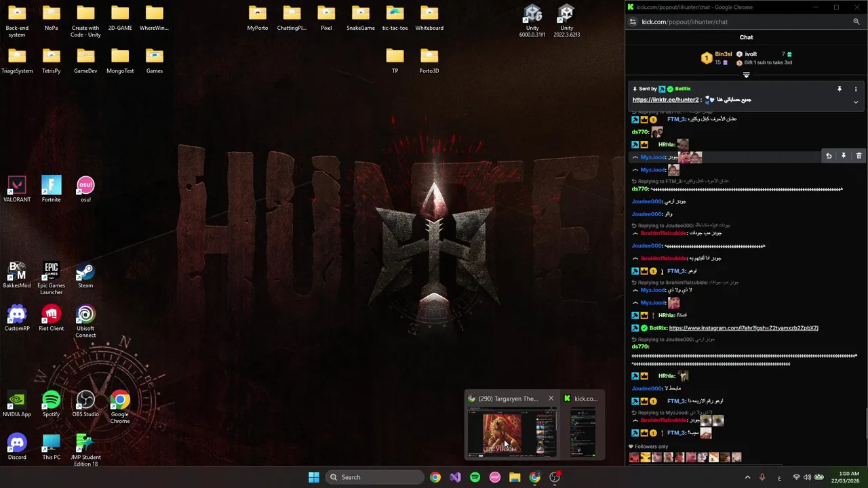868x488 pixels.
Task: Pin the hovered MyzJood chat message
Action: tap(844, 156)
